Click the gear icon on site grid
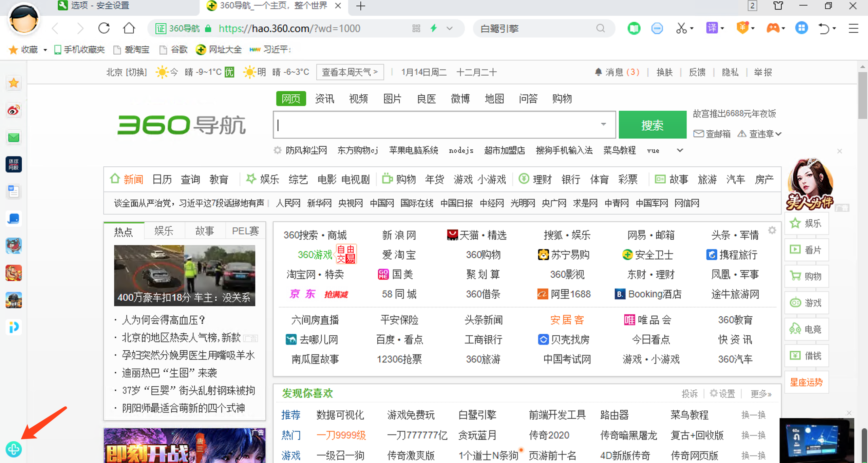This screenshot has width=868, height=463. coord(772,230)
